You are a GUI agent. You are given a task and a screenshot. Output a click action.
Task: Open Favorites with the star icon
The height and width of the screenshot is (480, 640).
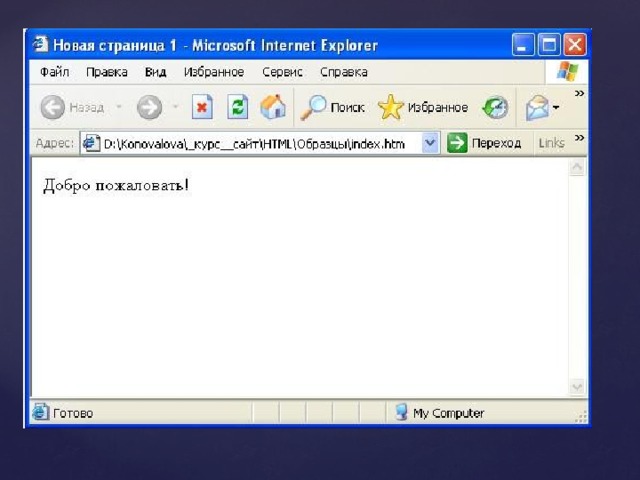(x=391, y=107)
